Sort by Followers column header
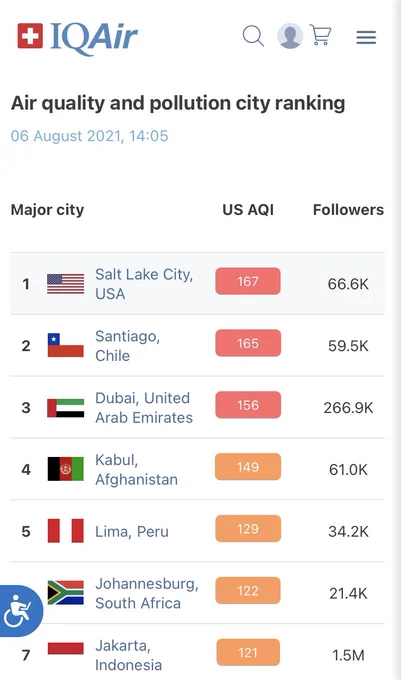 348,210
